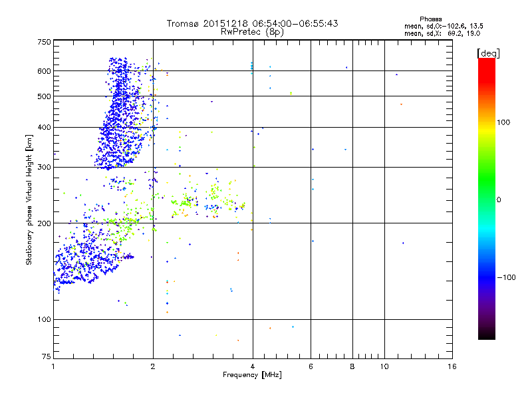Click the colorbar tick label '100'

point(503,122)
